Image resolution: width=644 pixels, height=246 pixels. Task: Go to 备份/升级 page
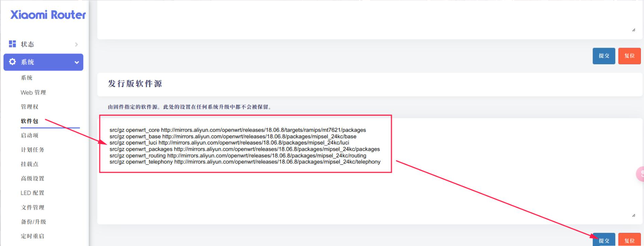coord(33,222)
